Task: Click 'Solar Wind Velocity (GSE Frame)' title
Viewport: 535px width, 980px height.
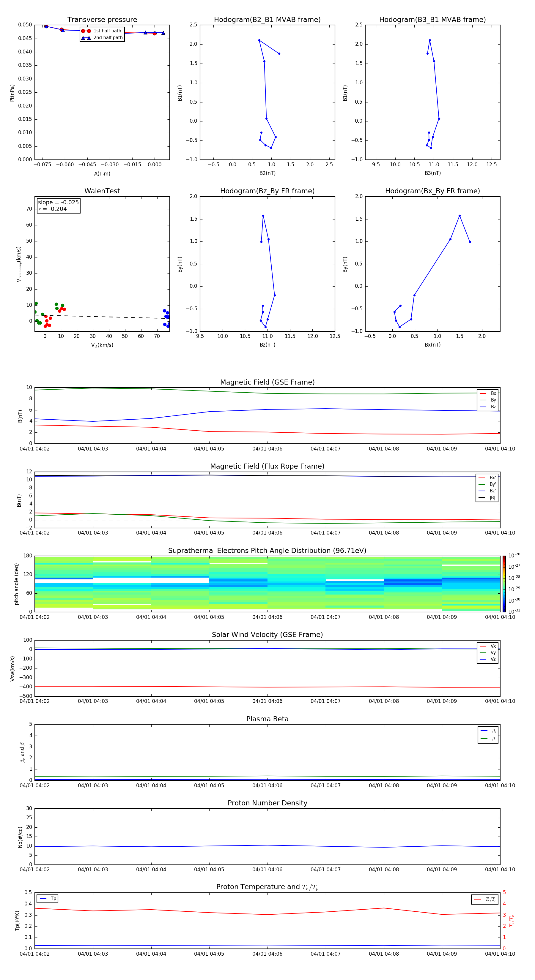Action: pyautogui.click(x=267, y=635)
